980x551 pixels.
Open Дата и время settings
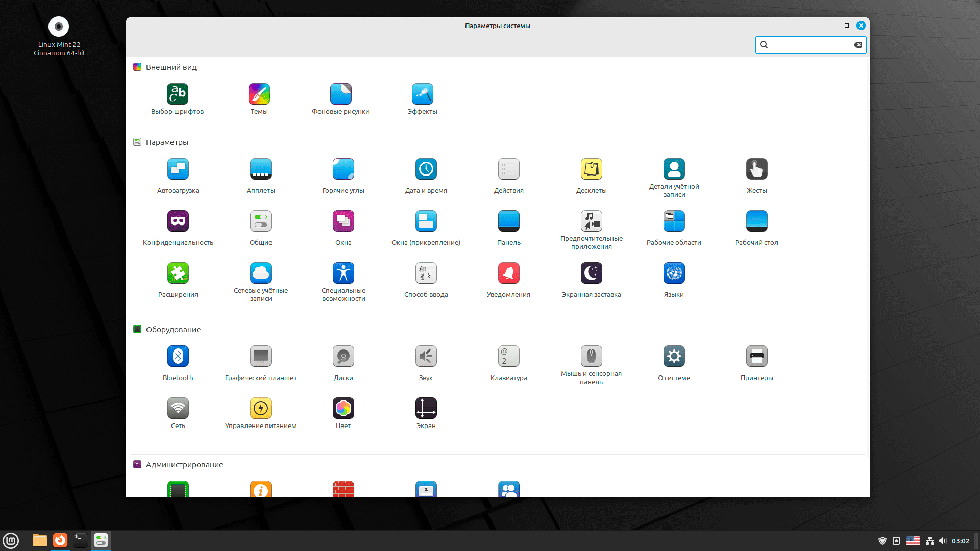(426, 169)
